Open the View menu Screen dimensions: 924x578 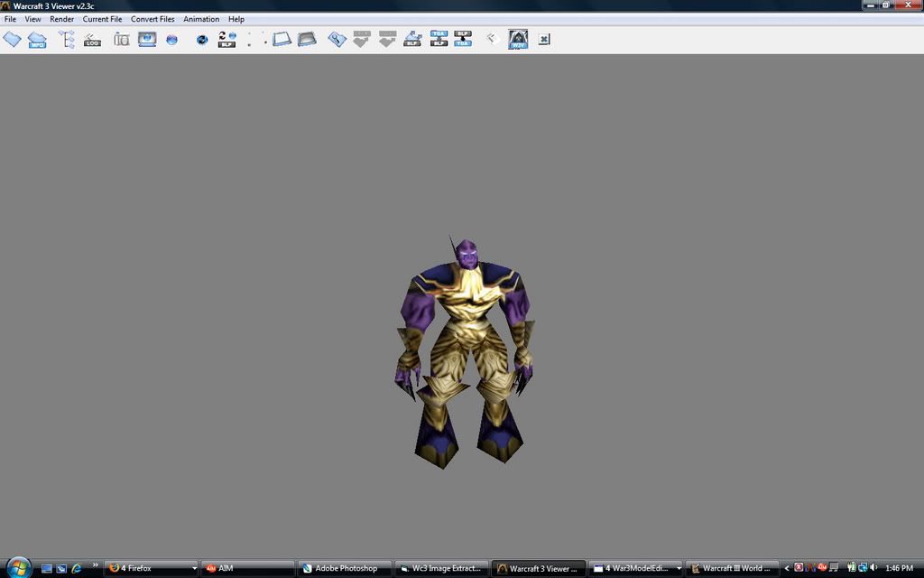[x=33, y=19]
